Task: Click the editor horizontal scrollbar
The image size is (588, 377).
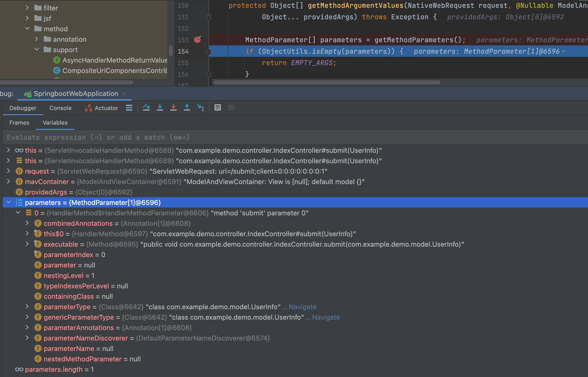Action: (x=327, y=82)
